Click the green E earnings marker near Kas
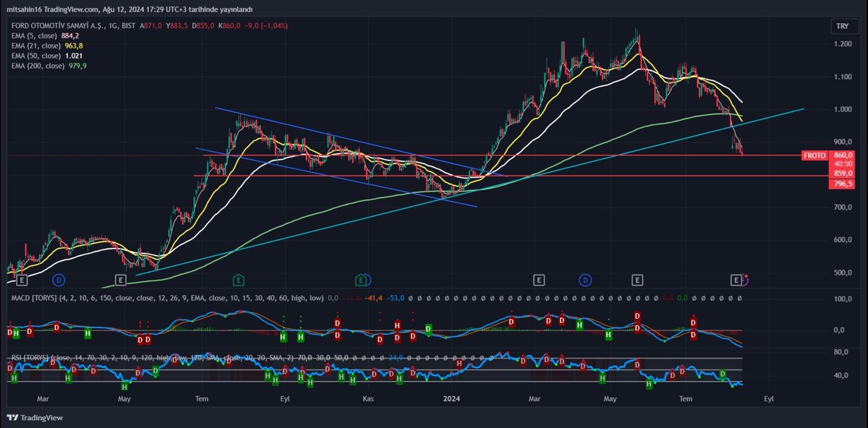 tap(360, 279)
